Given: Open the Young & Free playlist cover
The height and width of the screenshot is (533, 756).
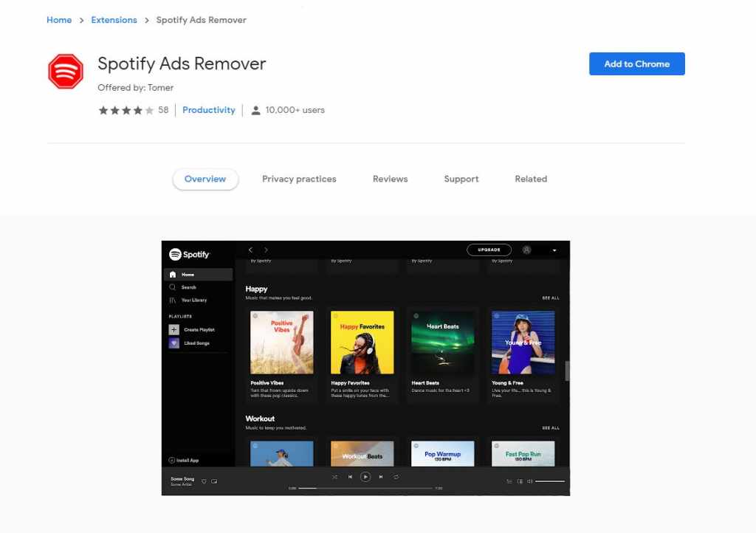Looking at the screenshot, I should click(x=523, y=342).
